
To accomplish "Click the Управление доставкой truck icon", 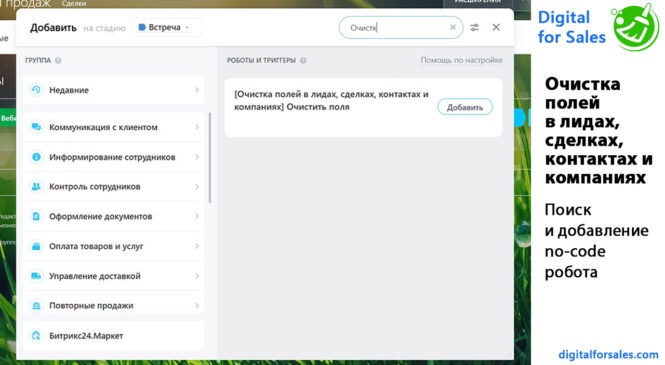I will [36, 276].
